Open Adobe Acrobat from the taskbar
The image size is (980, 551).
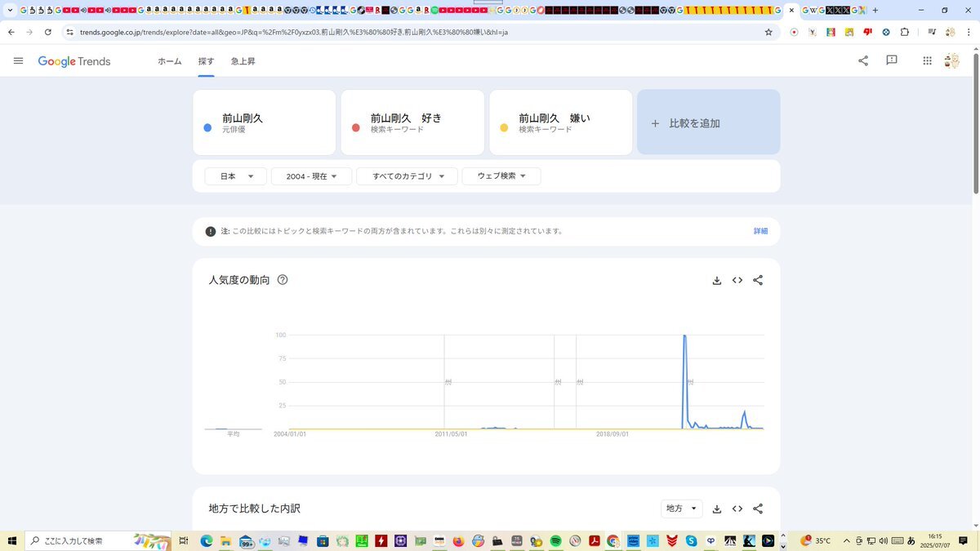[x=595, y=540]
